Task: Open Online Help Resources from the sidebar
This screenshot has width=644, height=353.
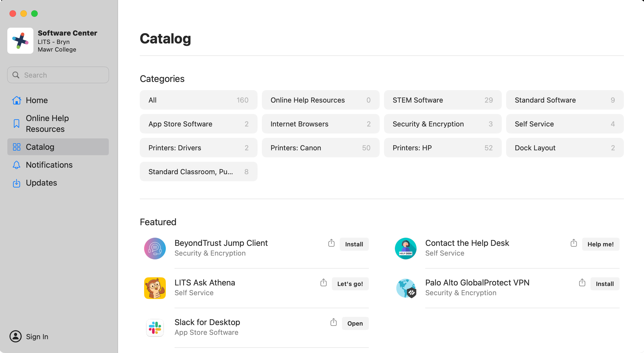Action: tap(47, 123)
